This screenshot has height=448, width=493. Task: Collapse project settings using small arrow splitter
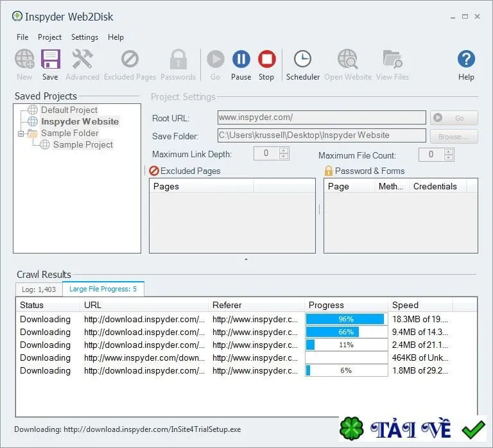(246, 259)
